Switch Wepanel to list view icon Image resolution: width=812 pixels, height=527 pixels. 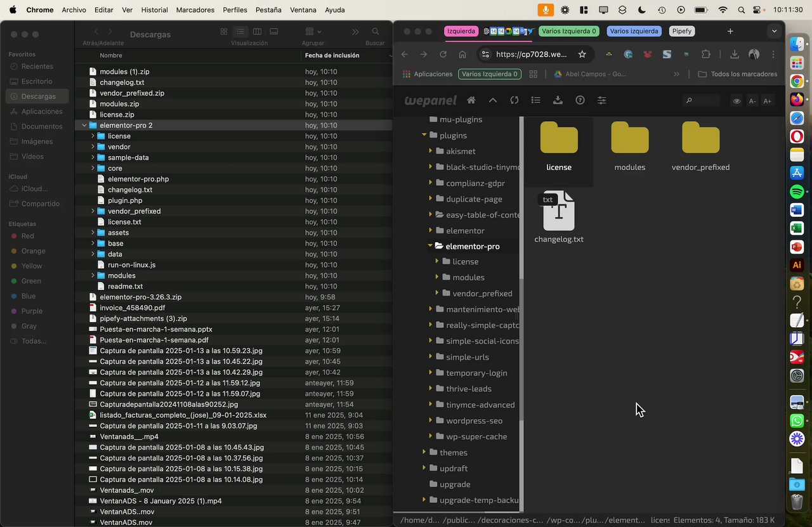536,100
